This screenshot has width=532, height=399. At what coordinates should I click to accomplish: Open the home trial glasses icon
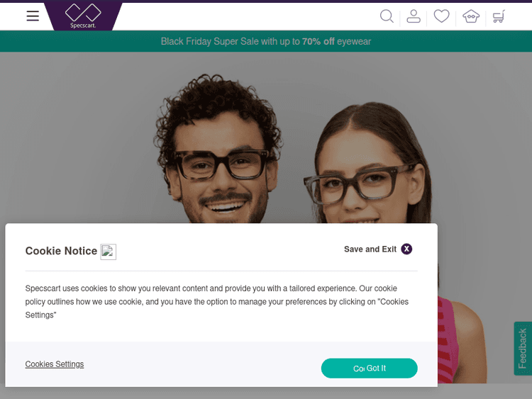[471, 16]
